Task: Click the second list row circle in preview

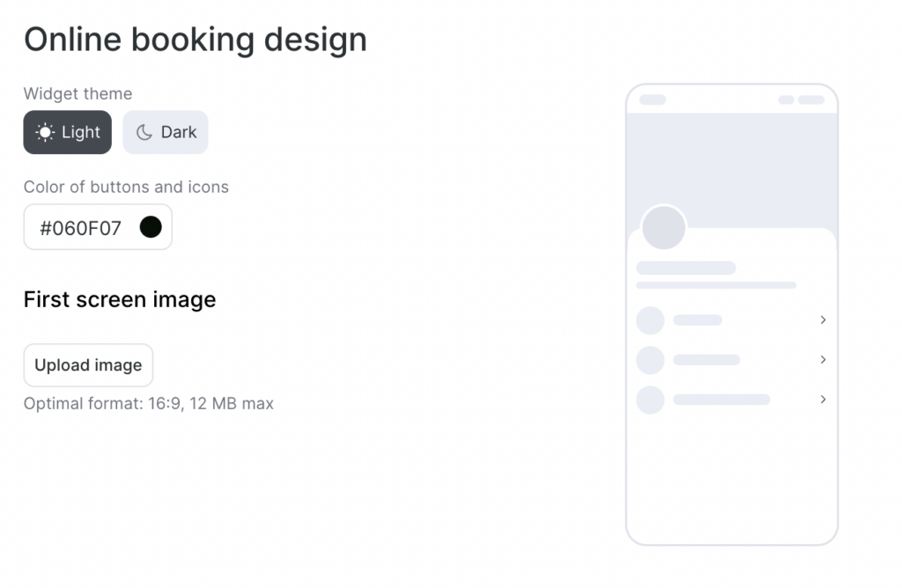Action: click(650, 360)
